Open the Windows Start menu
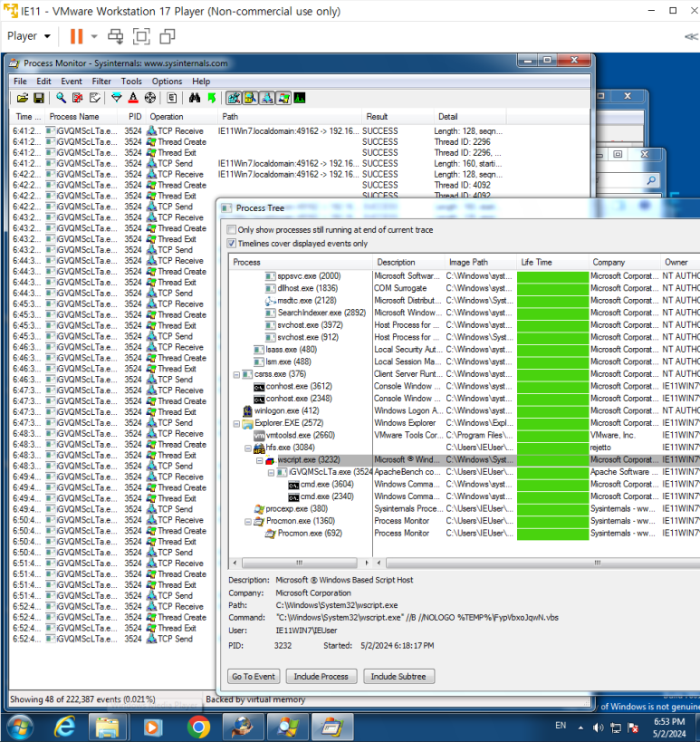Image resolution: width=700 pixels, height=742 pixels. 19,728
